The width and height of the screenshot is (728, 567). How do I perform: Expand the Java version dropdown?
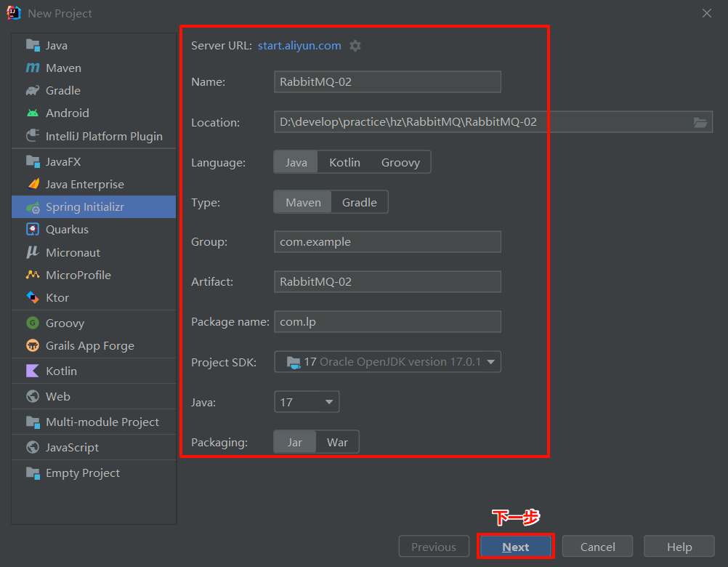[306, 401]
